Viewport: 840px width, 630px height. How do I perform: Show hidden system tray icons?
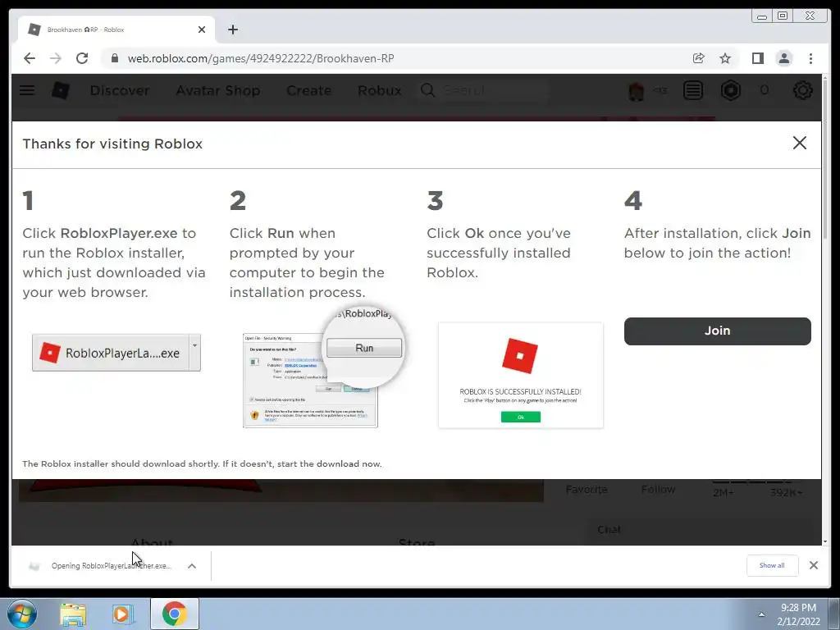pyautogui.click(x=761, y=614)
